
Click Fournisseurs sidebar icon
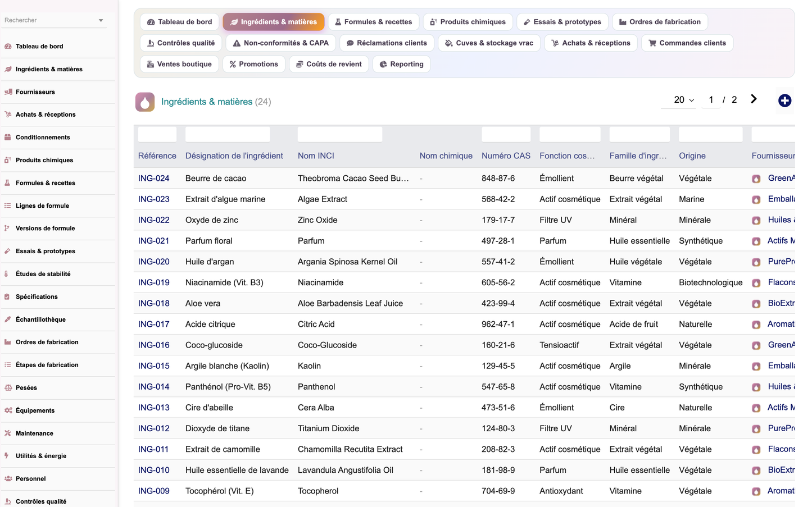click(x=8, y=92)
